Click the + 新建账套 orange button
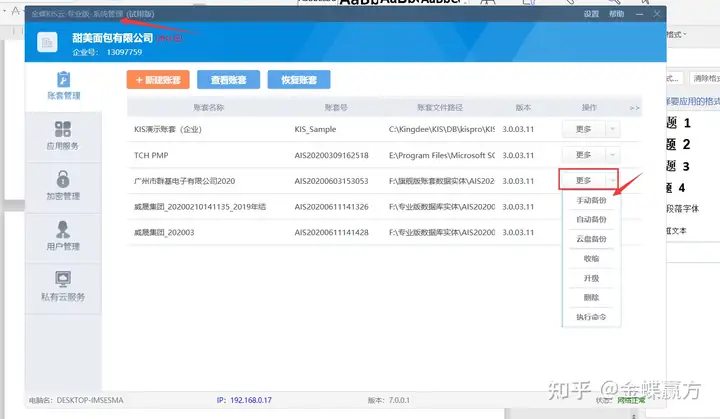The width and height of the screenshot is (720, 419). 158,80
